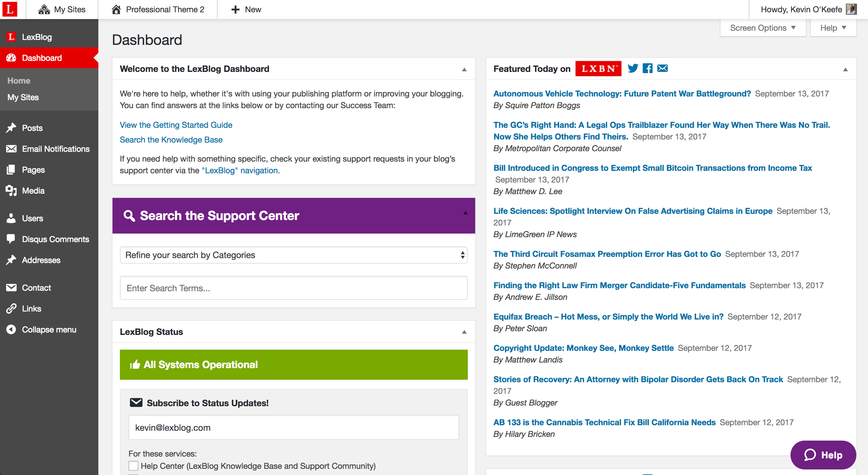This screenshot has height=475, width=868.
Task: Open the Posts sidebar menu
Action: pos(49,128)
